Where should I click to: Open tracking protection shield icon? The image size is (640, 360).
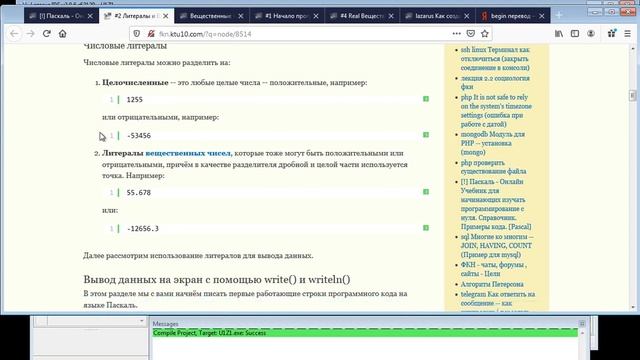137,34
